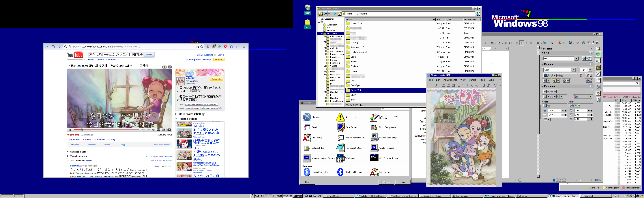Screen dimensions: 644x198
Task: Open Bluetooth Manager settings item
Action: [x=340, y=172]
